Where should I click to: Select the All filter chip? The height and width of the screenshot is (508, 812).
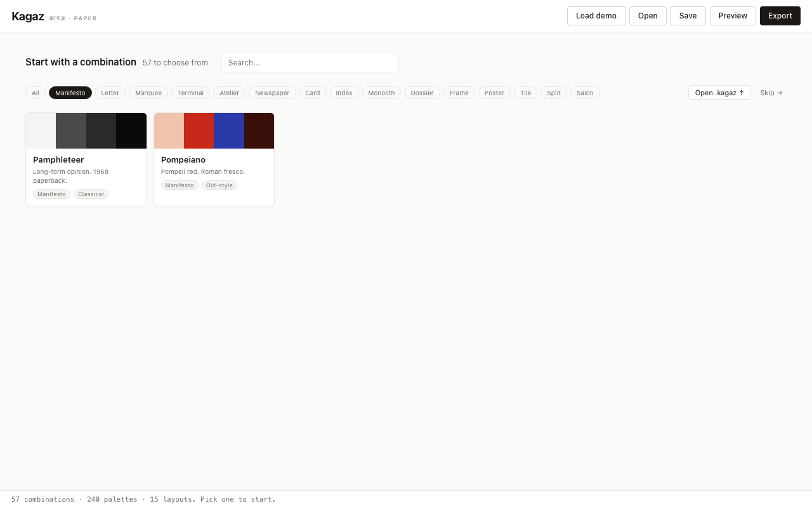[x=36, y=93]
